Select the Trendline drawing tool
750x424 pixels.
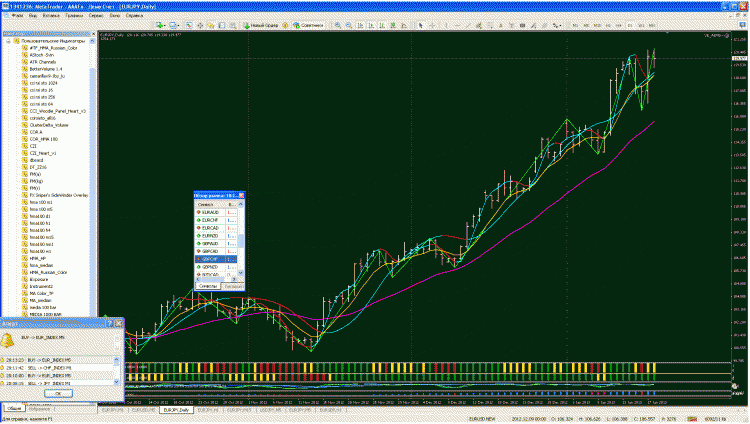[468, 25]
